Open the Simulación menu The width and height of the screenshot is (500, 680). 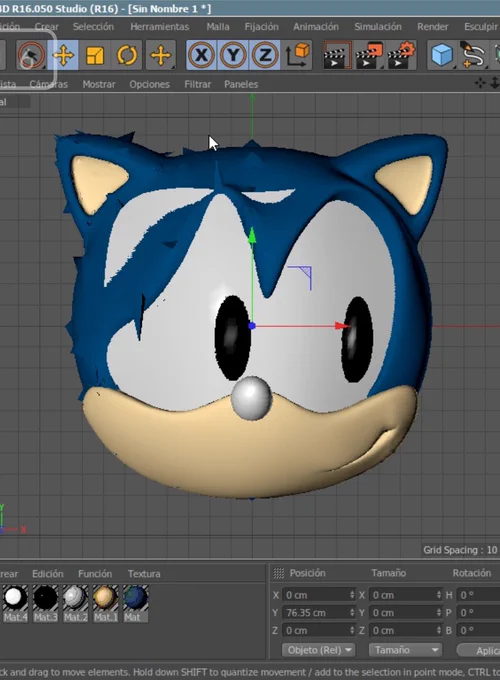[378, 26]
